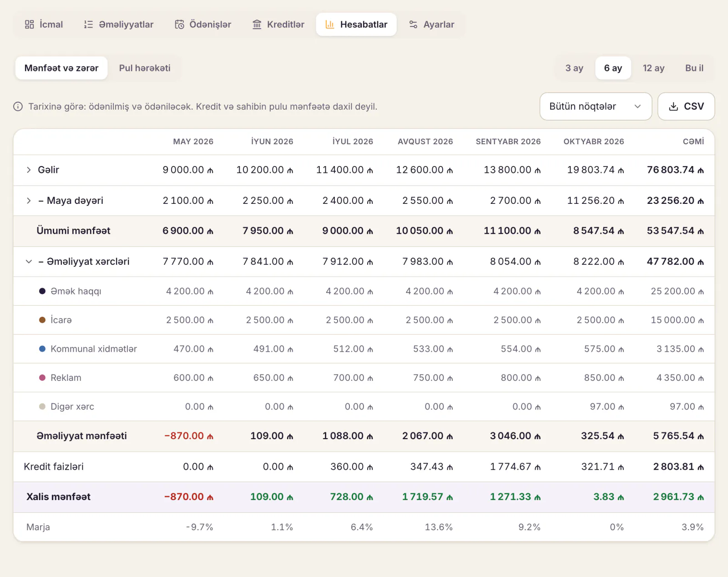Open the İcmal tab

[x=44, y=25]
